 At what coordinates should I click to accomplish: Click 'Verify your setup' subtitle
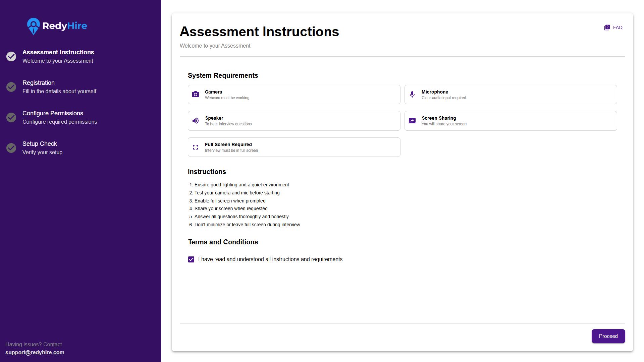click(42, 152)
